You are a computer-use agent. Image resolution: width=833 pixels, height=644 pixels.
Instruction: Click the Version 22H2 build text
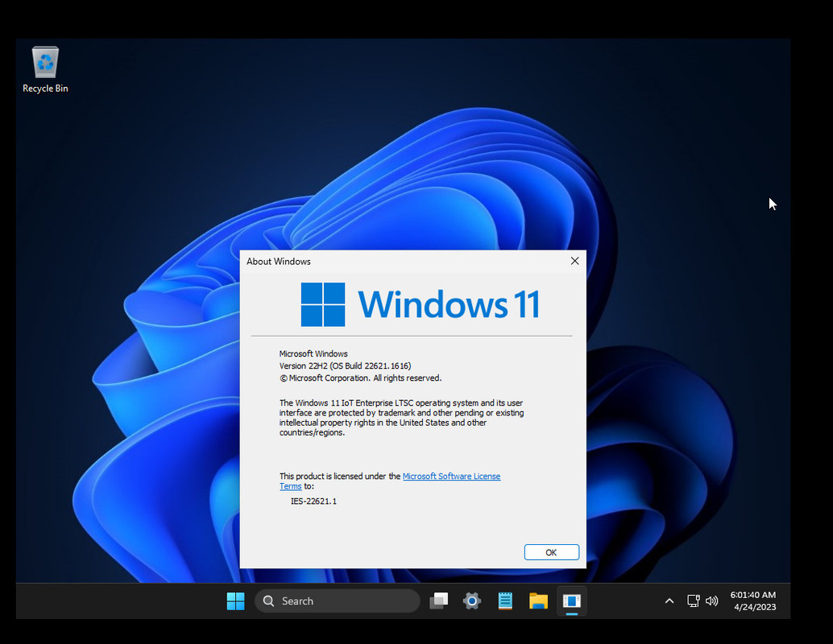point(345,365)
